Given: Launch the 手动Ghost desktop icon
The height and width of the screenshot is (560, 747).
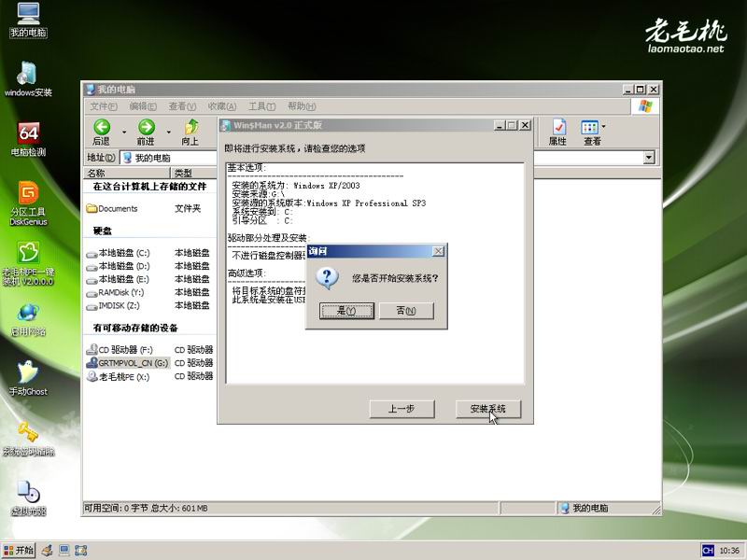Looking at the screenshot, I should tap(28, 379).
